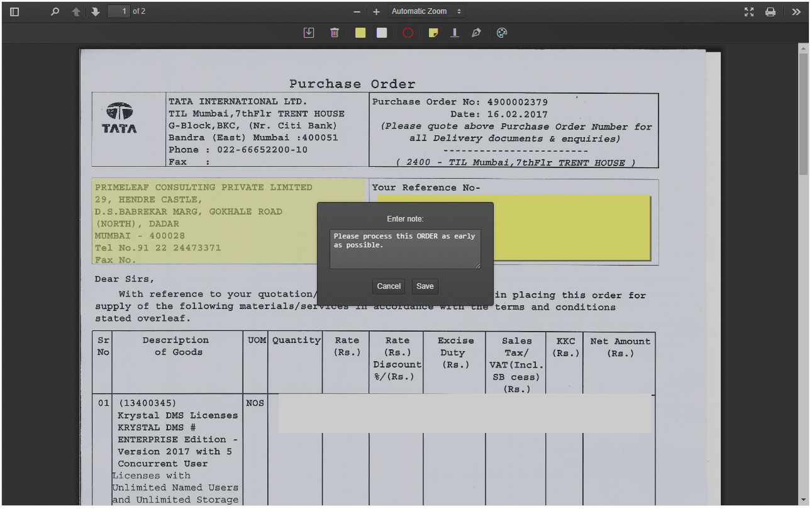
Task: Open the secondary tools menu
Action: tap(796, 12)
